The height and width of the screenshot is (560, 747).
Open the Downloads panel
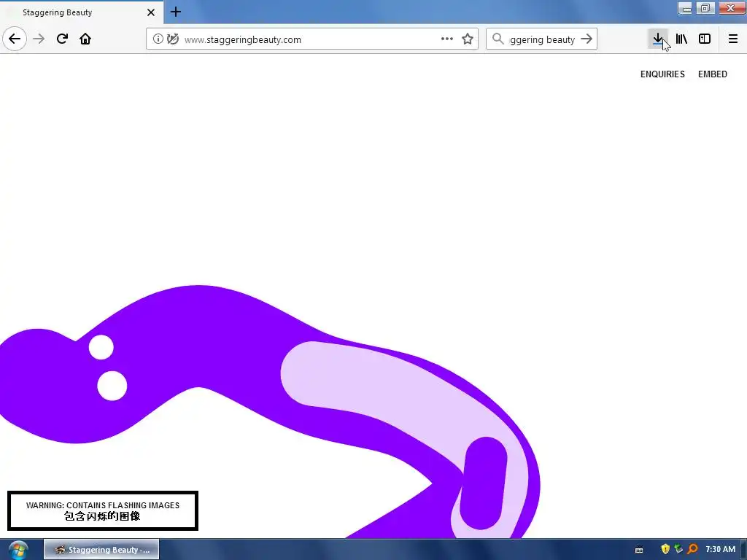[658, 39]
